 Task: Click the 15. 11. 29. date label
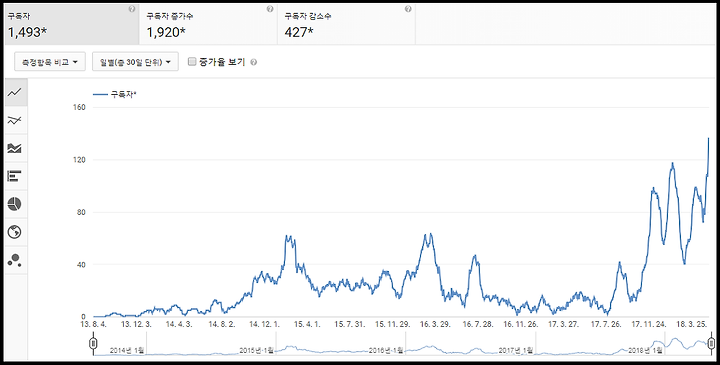(393, 324)
